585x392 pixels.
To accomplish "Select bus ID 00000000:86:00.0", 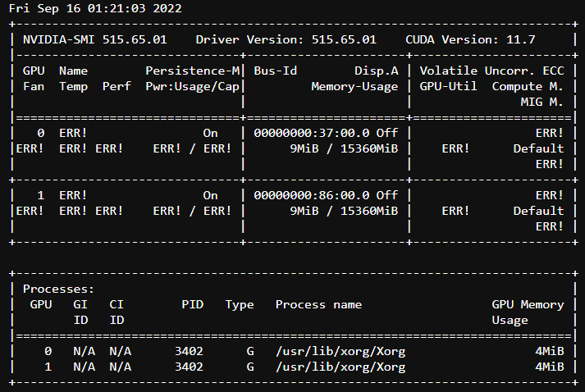I will coord(312,195).
